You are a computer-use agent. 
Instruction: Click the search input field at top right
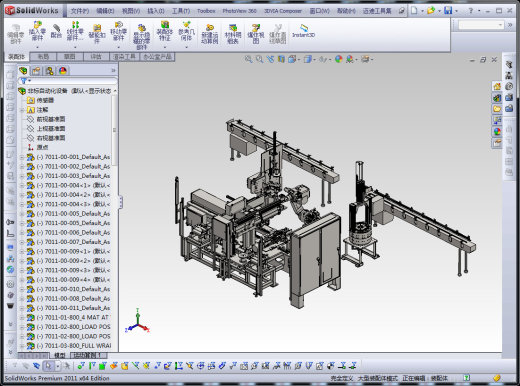coord(481,25)
